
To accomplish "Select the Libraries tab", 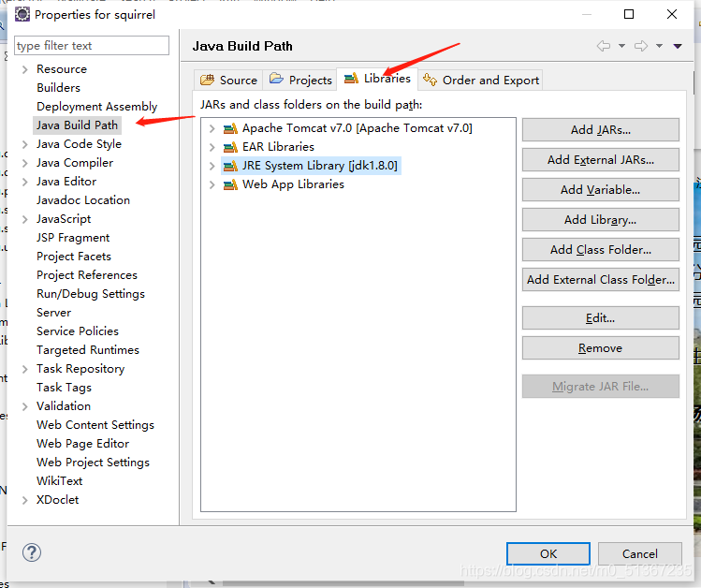I will [377, 79].
